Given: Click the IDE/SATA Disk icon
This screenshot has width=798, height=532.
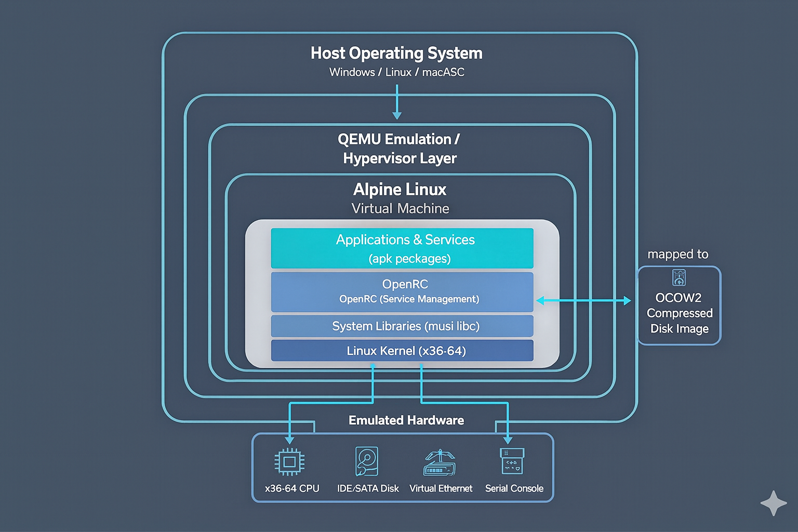Looking at the screenshot, I should [367, 462].
